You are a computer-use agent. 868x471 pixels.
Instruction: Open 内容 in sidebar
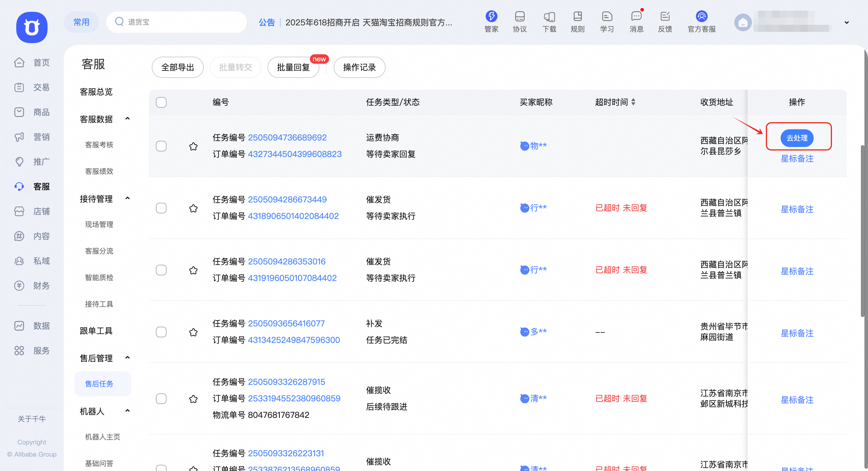(x=32, y=236)
